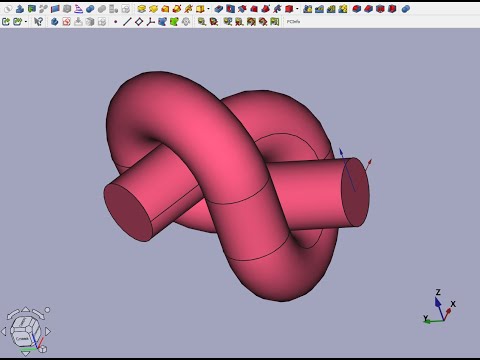This screenshot has width=480, height=360.
Task: Select the Chamfer tool
Action: (x=368, y=9)
